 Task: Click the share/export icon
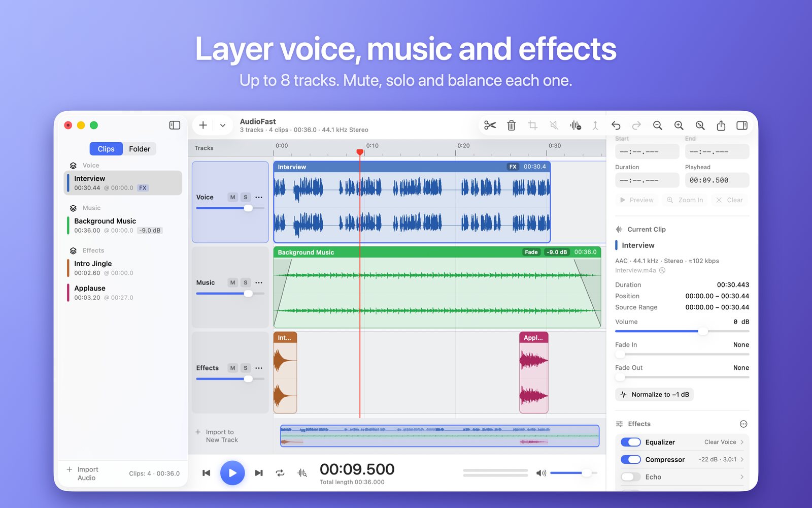click(x=721, y=125)
